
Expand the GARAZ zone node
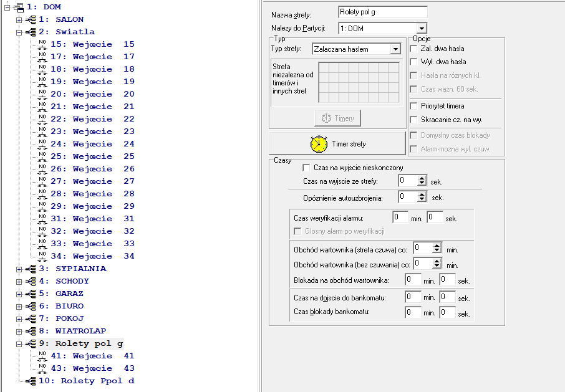[19, 294]
